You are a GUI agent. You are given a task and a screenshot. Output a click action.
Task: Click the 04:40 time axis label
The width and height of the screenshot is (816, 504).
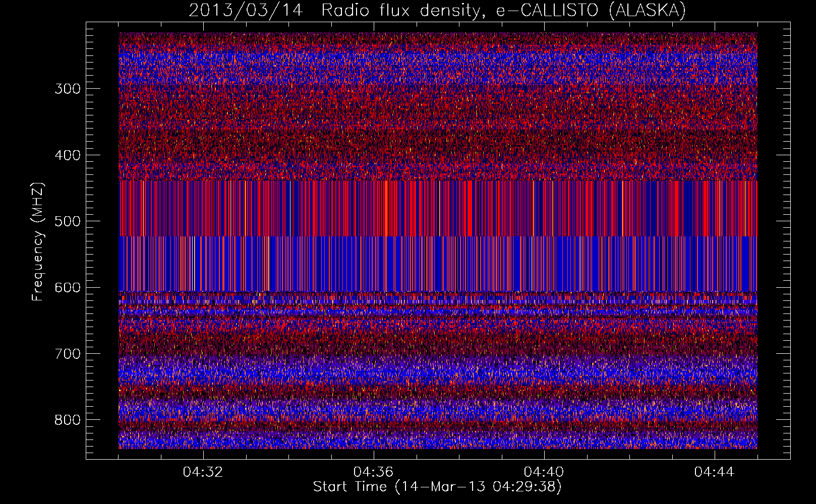544,472
